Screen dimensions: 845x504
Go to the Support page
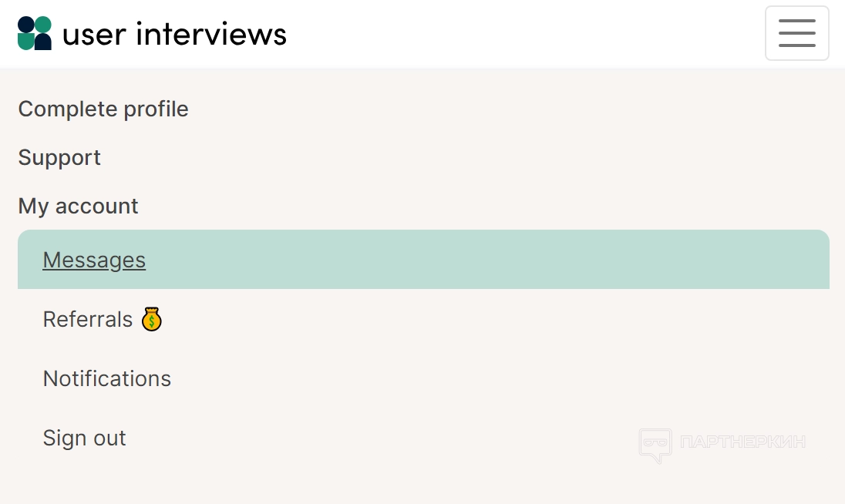(x=59, y=158)
